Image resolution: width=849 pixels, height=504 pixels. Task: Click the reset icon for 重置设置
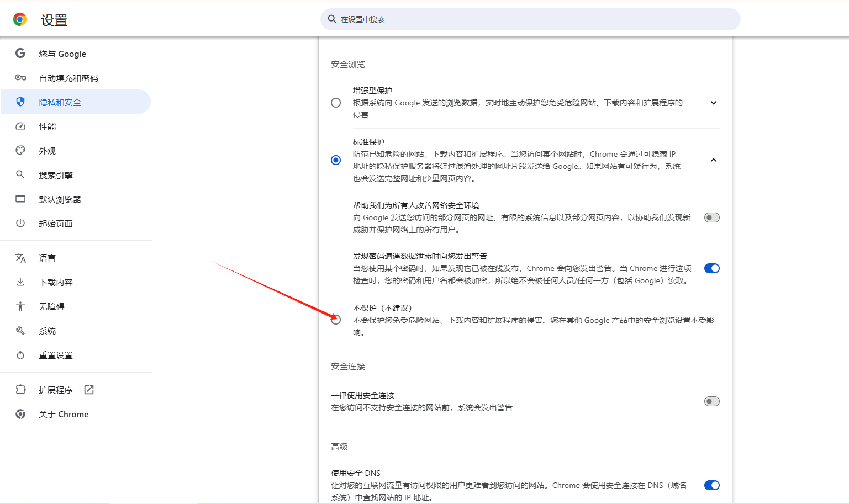[20, 355]
